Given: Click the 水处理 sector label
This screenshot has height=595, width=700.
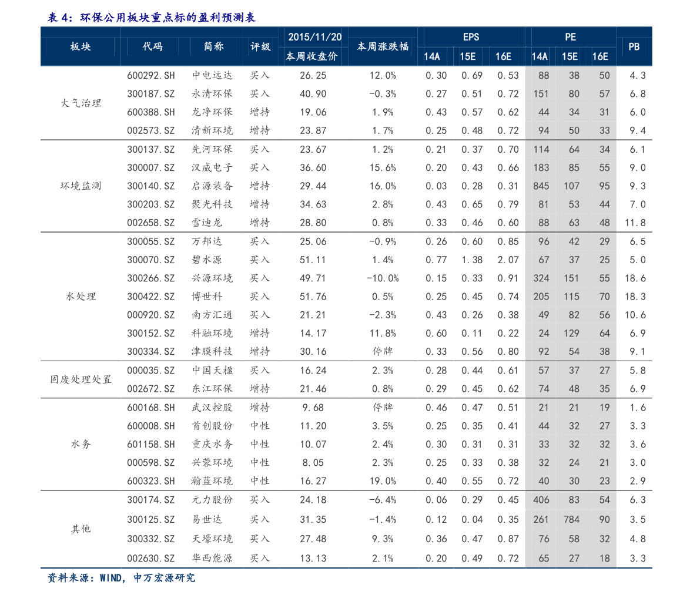Looking at the screenshot, I should point(81,297).
